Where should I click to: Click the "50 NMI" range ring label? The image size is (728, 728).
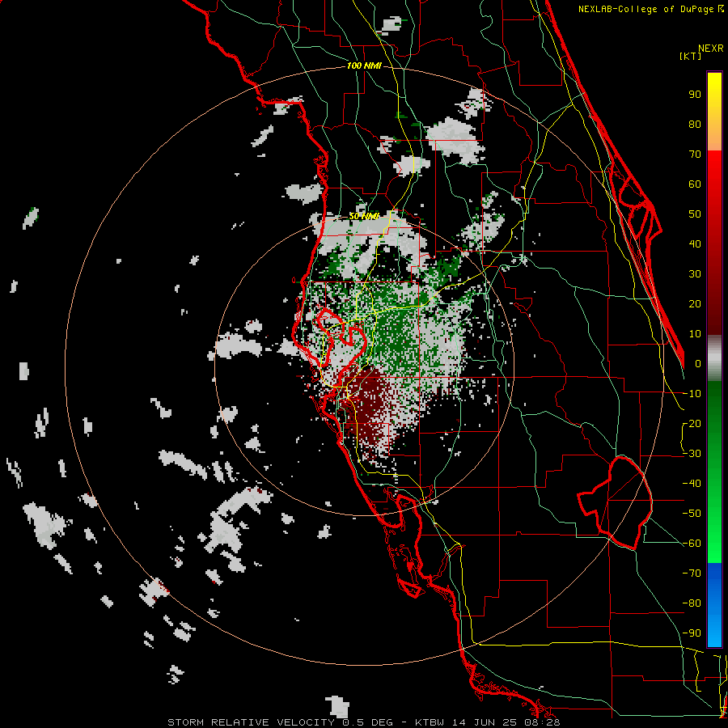[364, 216]
